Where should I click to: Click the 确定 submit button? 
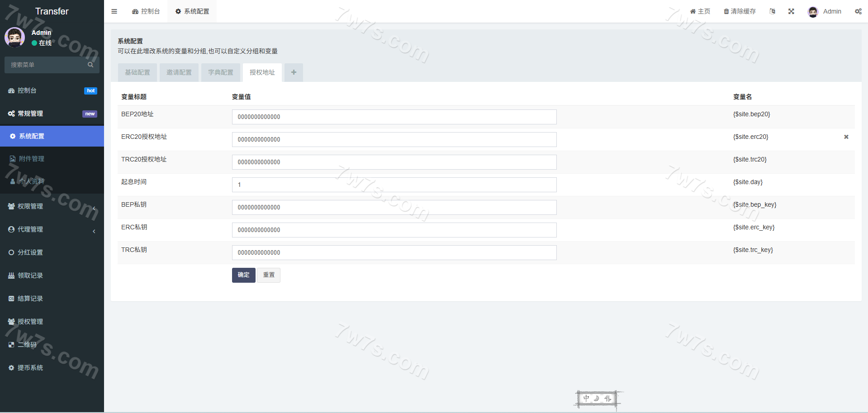tap(243, 275)
